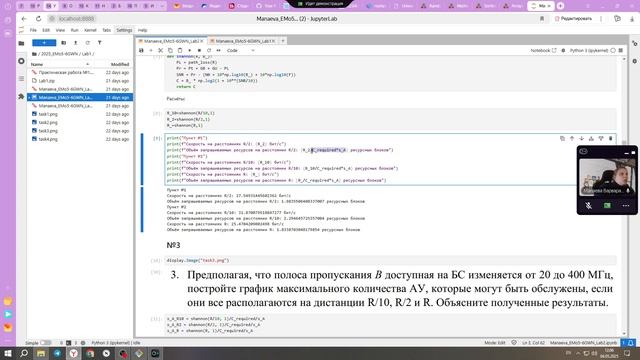The width and height of the screenshot is (640, 360).
Task: Click the blue New Launcher plus button
Action: (x=44, y=42)
